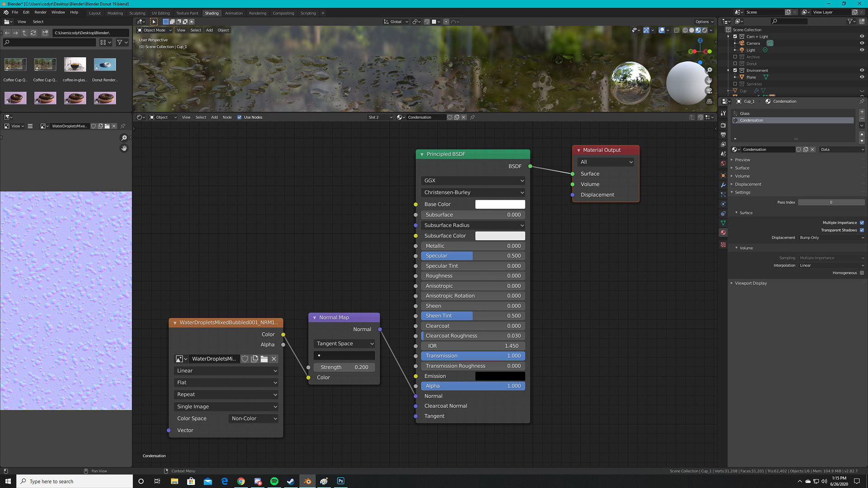Switch to the Compositing workspace tab
The height and width of the screenshot is (488, 868).
pos(283,13)
